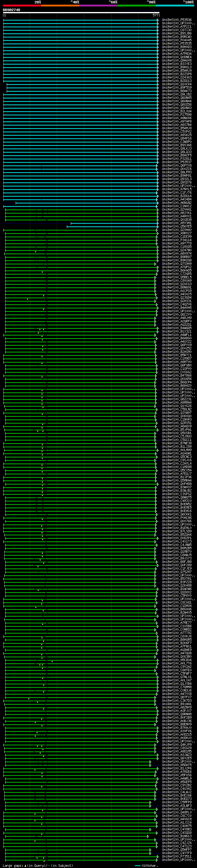Click hit label UniRef100_A6N1N2

[x=177, y=203]
